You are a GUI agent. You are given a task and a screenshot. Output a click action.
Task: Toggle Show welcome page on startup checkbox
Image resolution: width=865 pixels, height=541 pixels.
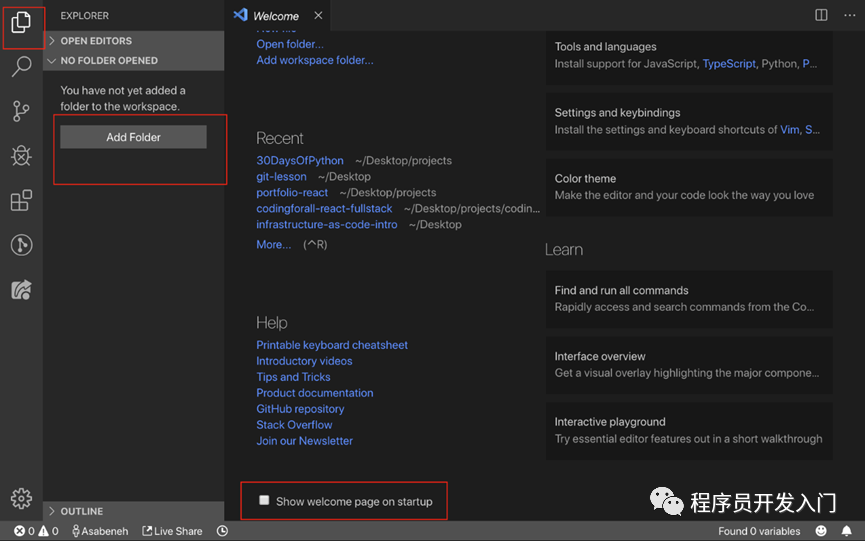coord(264,500)
